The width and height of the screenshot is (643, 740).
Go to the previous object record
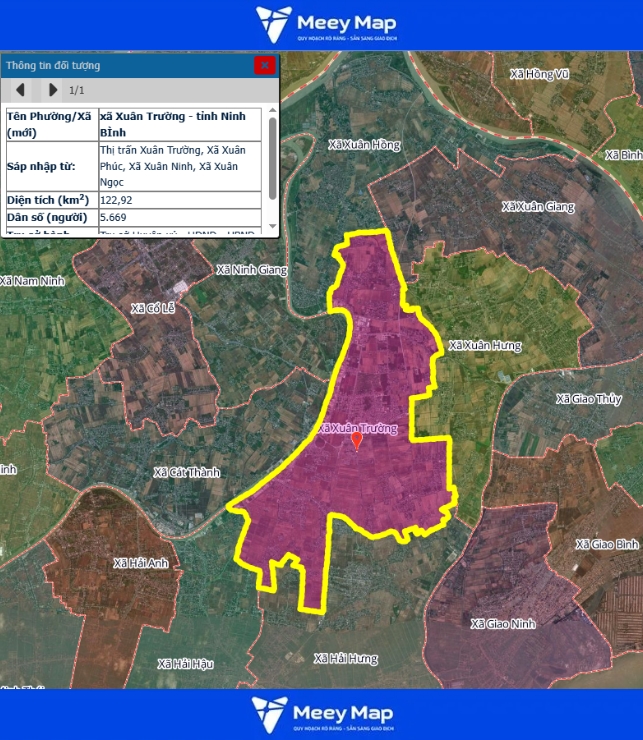[x=19, y=90]
